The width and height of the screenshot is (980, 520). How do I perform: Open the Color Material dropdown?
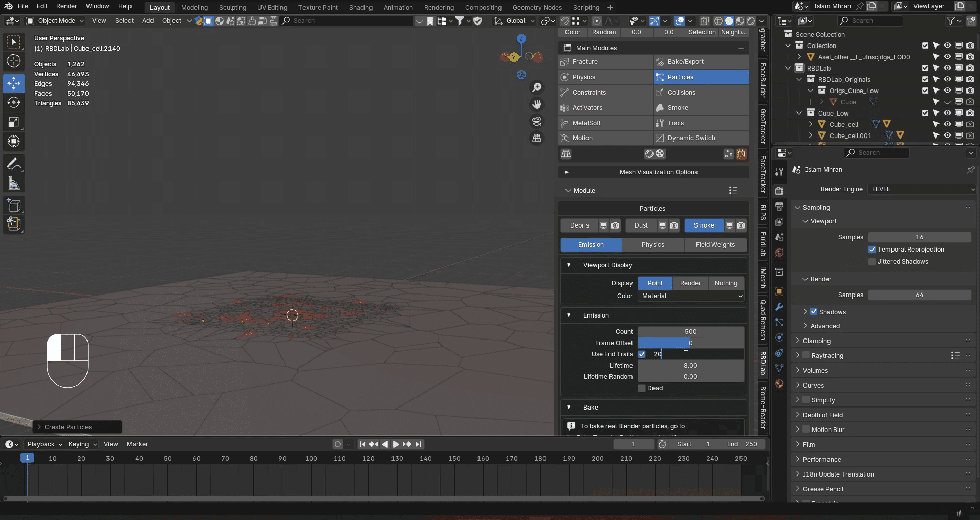(x=691, y=296)
